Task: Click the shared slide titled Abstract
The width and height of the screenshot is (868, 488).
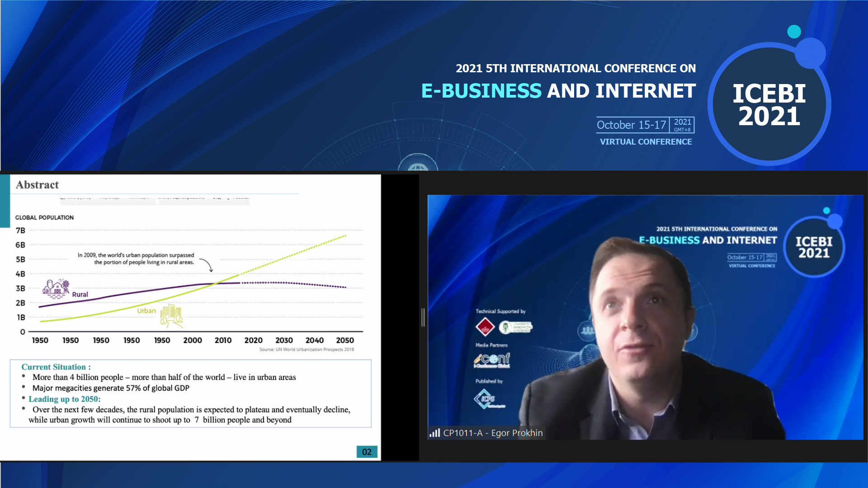Action: click(x=190, y=317)
